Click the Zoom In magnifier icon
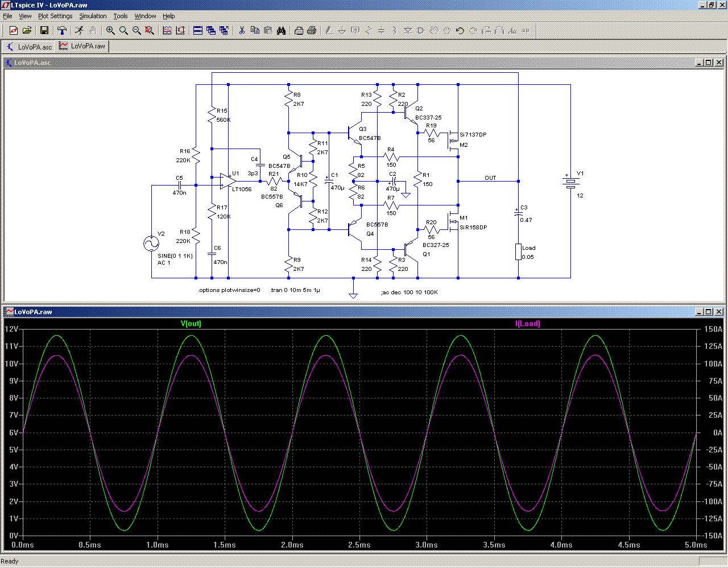 pos(110,31)
